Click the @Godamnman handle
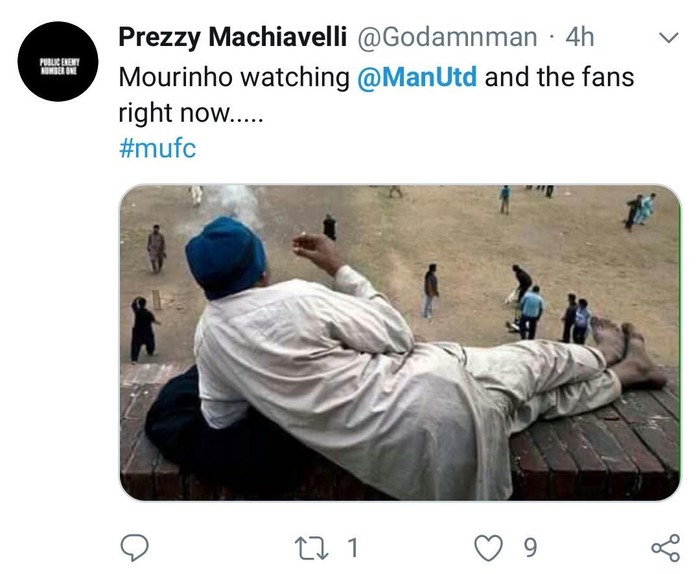 pyautogui.click(x=447, y=38)
